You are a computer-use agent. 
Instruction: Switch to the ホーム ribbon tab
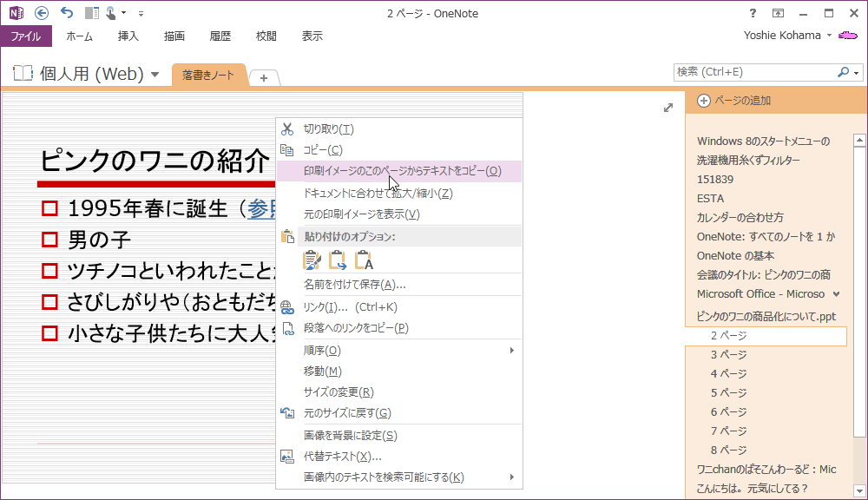[x=79, y=36]
